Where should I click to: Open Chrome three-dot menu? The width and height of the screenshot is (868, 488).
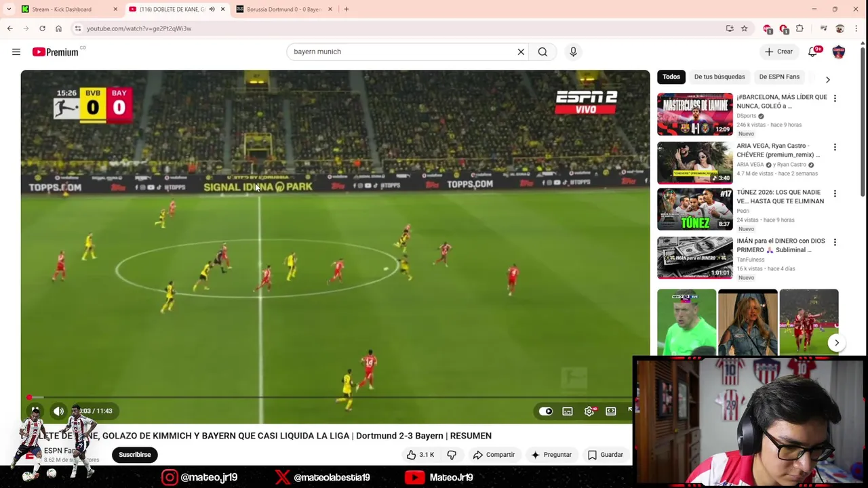(x=856, y=28)
